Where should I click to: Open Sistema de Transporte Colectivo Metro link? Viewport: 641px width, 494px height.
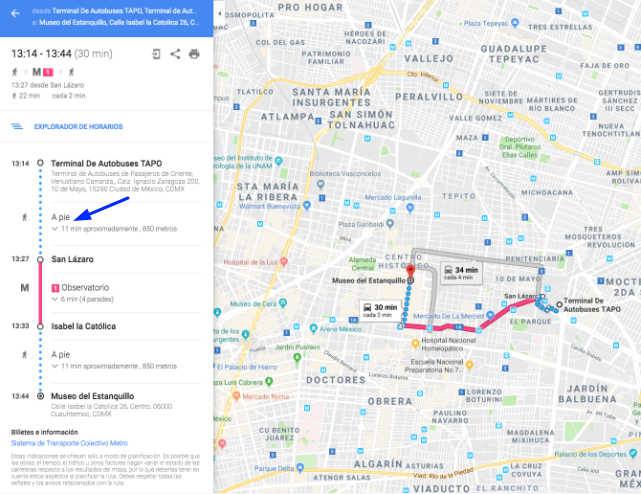click(x=69, y=443)
